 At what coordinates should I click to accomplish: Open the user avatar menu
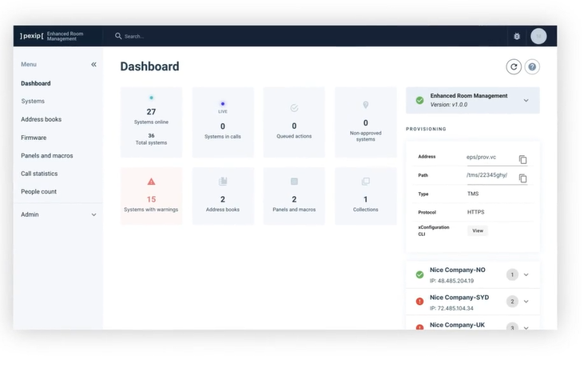pos(538,36)
